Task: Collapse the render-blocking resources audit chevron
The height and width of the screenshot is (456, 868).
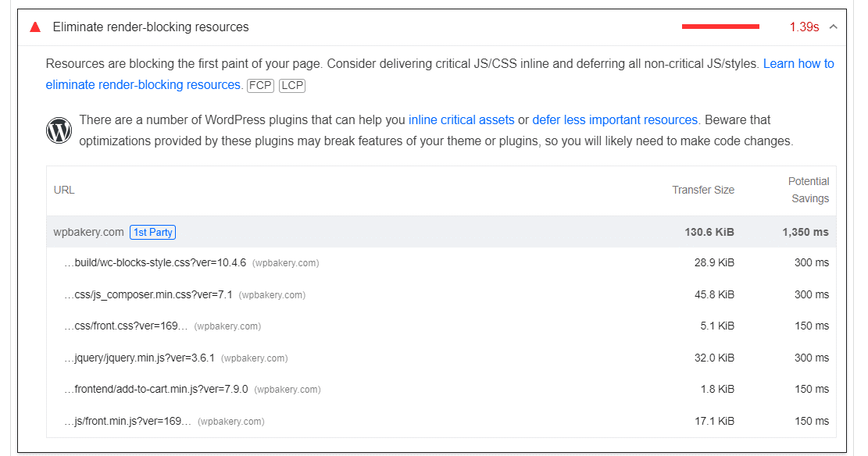Action: 834,27
